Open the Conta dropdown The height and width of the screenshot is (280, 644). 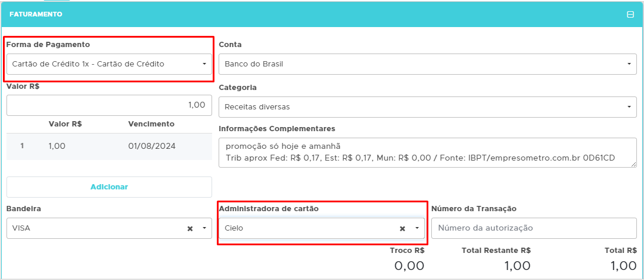coord(427,64)
